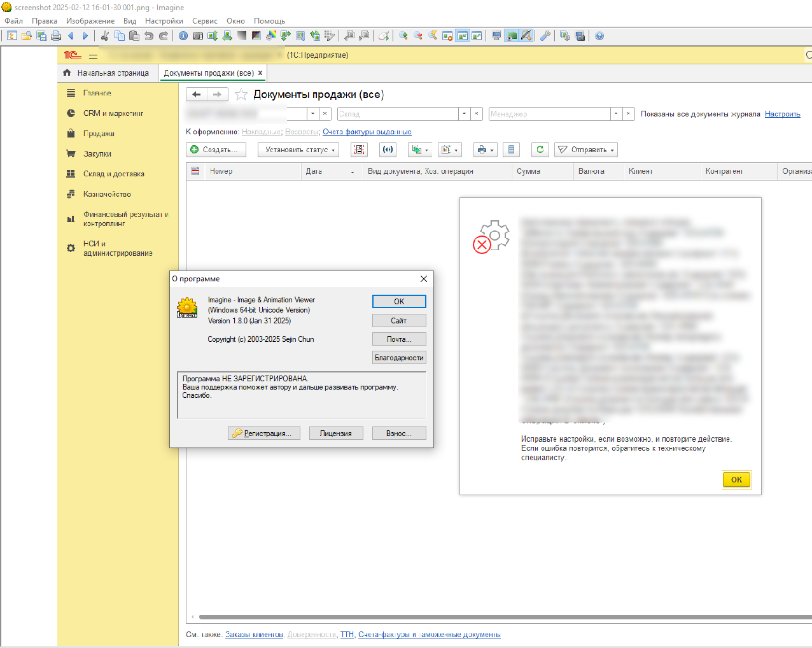
Task: Click the rainbow color adjustment icon
Action: click(x=271, y=36)
